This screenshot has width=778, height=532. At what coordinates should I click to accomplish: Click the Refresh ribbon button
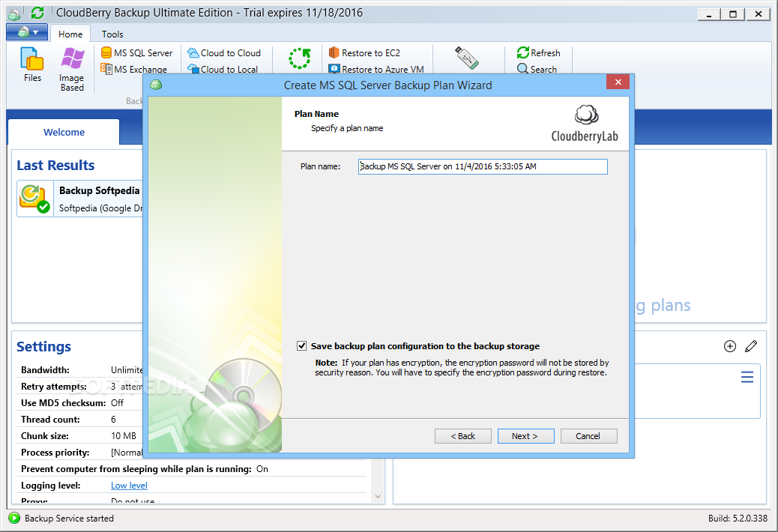point(539,53)
